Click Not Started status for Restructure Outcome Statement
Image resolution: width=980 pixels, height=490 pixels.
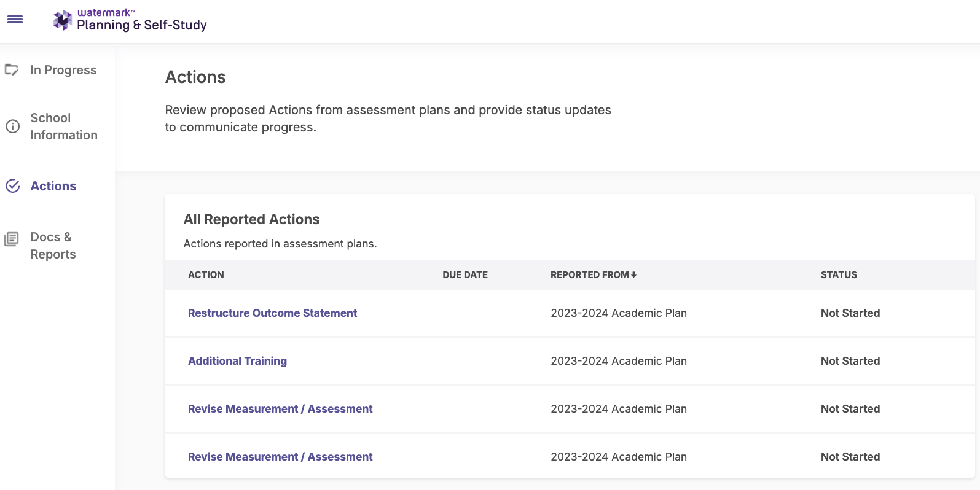850,313
